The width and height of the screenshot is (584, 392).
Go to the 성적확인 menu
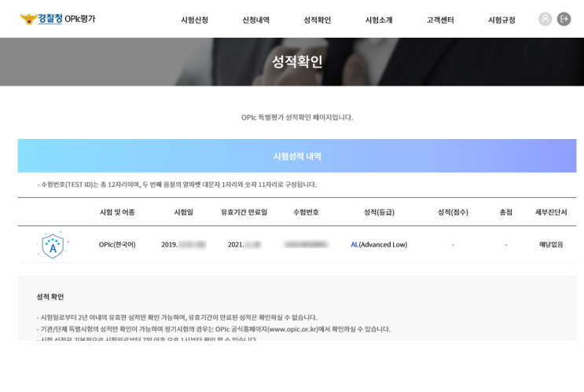(x=318, y=20)
